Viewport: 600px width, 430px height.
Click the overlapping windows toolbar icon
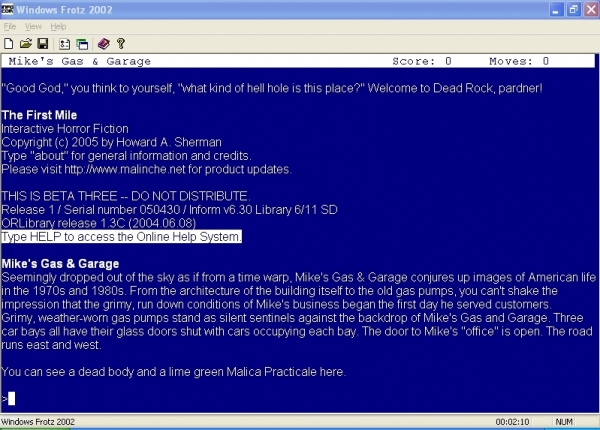click(82, 44)
